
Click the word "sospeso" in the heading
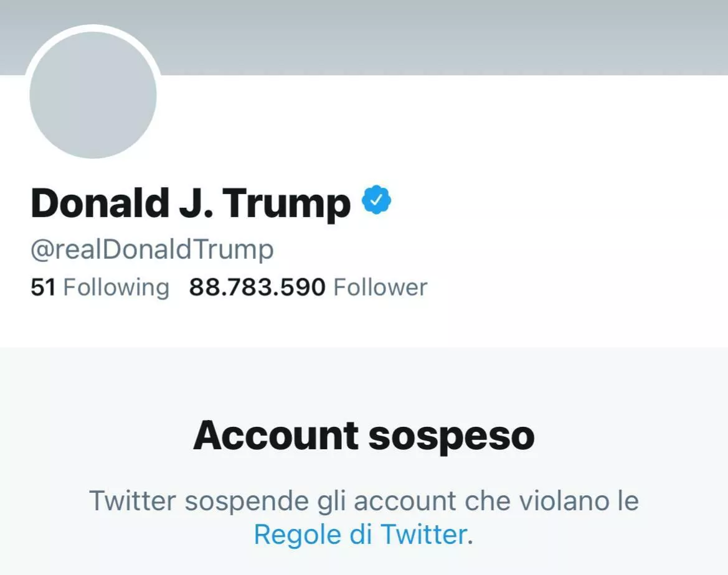[451, 436]
